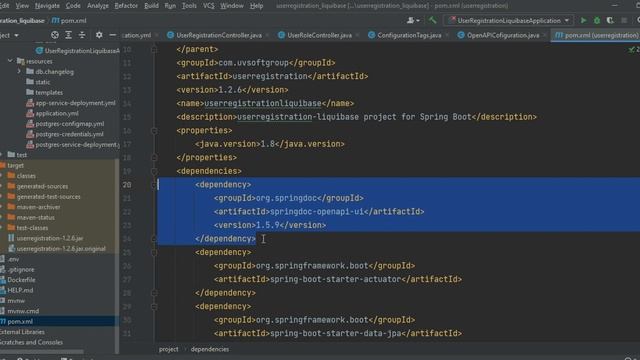The image size is (640, 360).
Task: Open the Help menu
Action: tap(256, 6)
